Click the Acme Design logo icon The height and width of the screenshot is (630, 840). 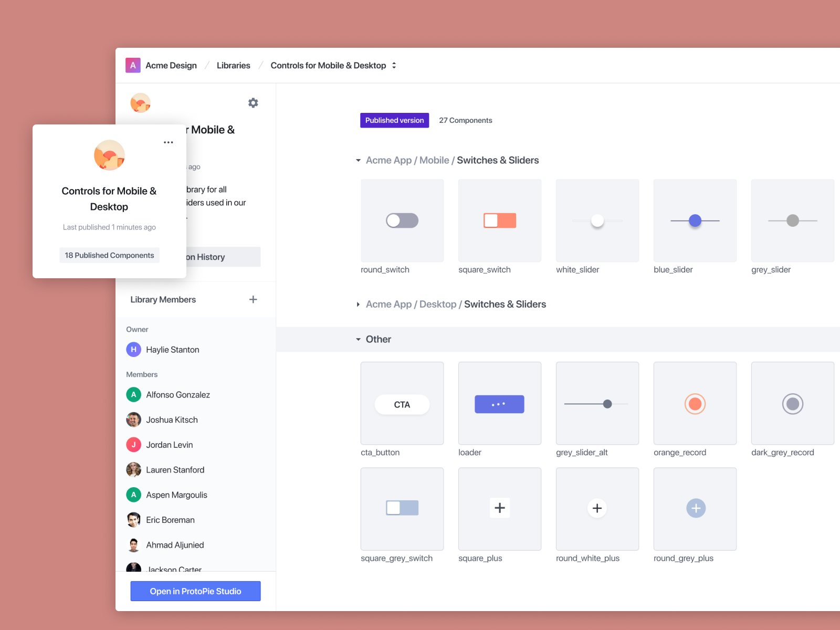pyautogui.click(x=133, y=65)
